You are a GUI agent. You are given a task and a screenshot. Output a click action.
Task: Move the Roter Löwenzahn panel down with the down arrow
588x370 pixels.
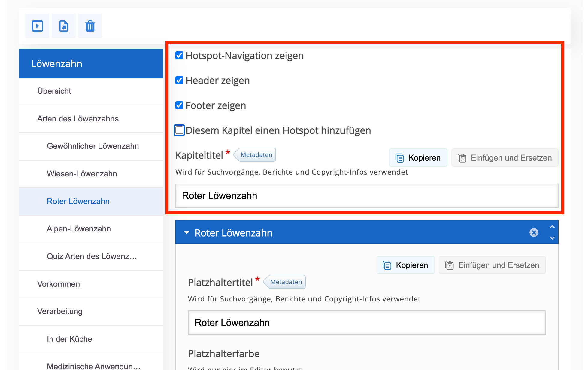(552, 238)
